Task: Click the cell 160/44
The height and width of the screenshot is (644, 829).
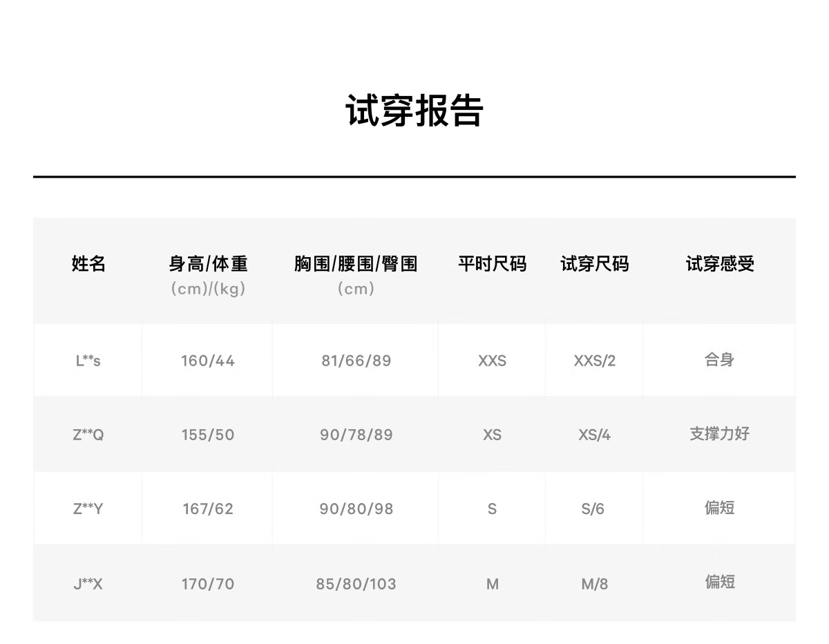Action: pyautogui.click(x=208, y=361)
